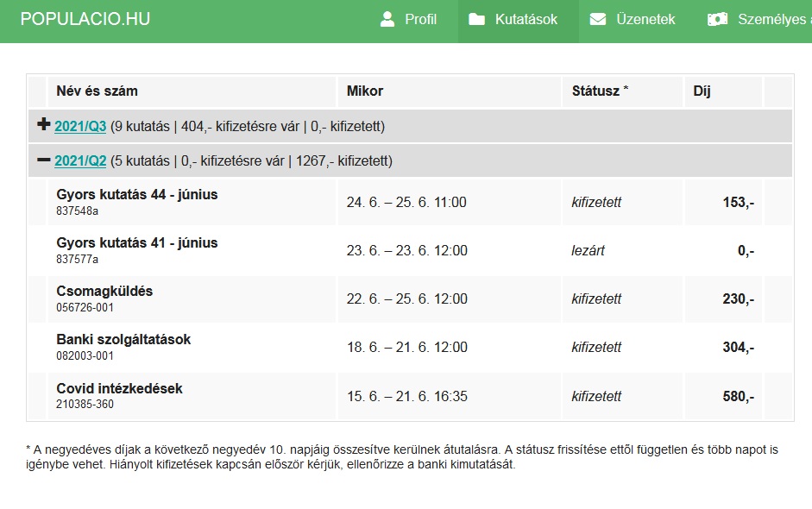Select Gyors kutatás 41 - június row

tap(137, 243)
